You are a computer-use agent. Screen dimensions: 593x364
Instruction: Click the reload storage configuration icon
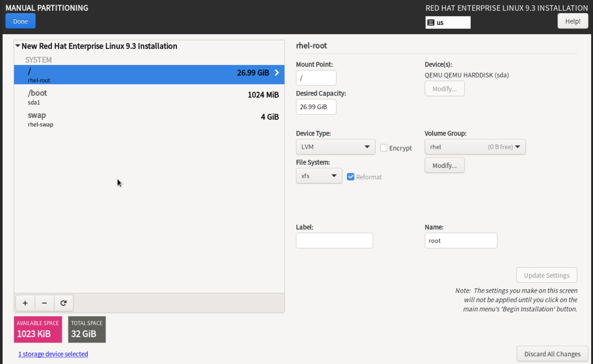(x=64, y=303)
